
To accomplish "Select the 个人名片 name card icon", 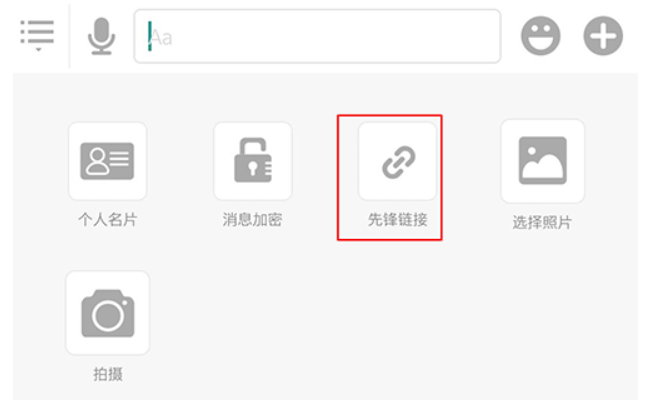I will [x=107, y=161].
